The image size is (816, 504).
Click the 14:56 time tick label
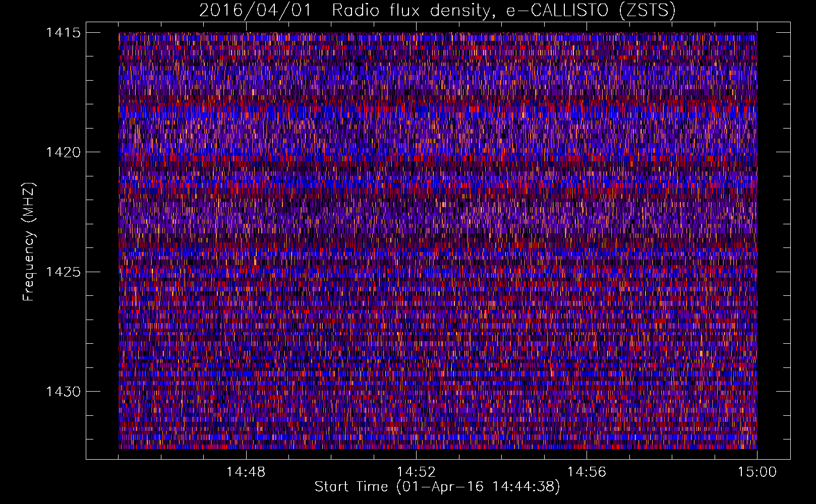click(x=587, y=472)
